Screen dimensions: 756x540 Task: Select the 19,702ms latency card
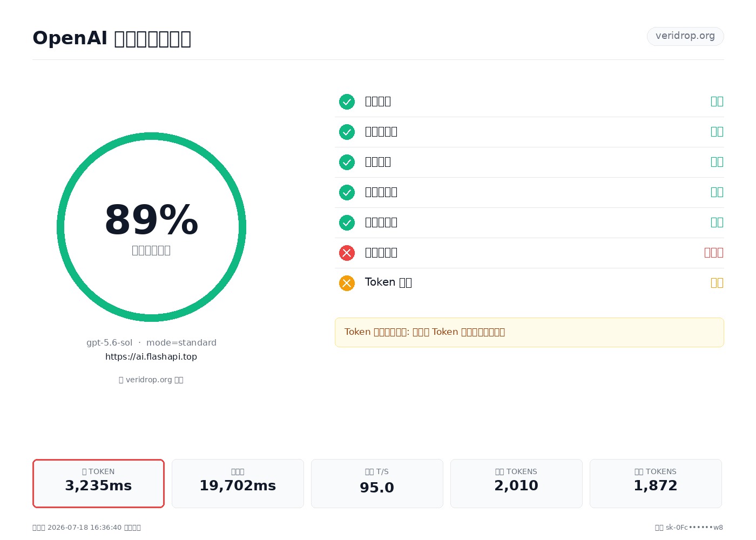(238, 483)
